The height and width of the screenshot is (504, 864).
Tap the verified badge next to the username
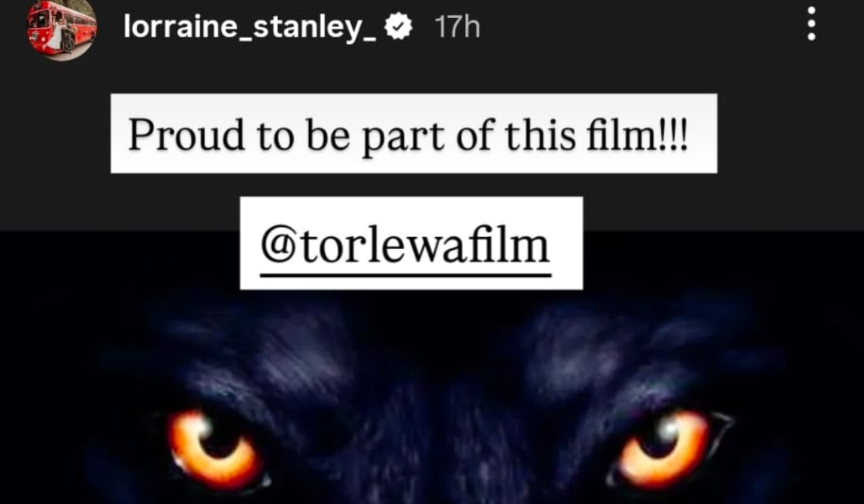[398, 27]
